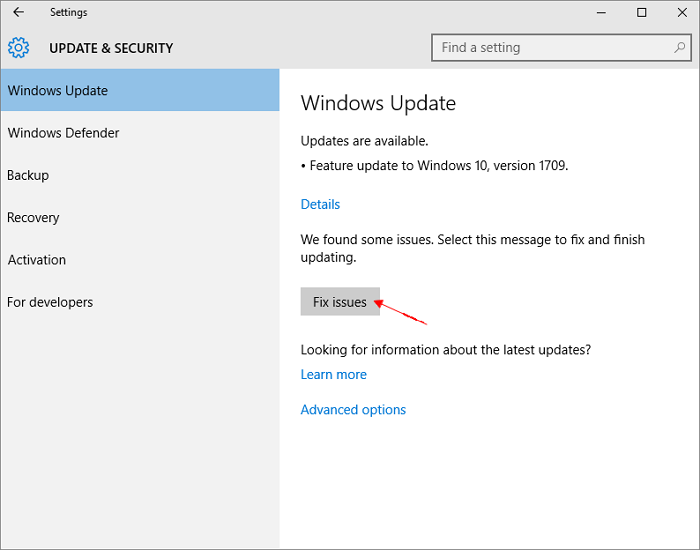Open the update Details link

(x=320, y=204)
